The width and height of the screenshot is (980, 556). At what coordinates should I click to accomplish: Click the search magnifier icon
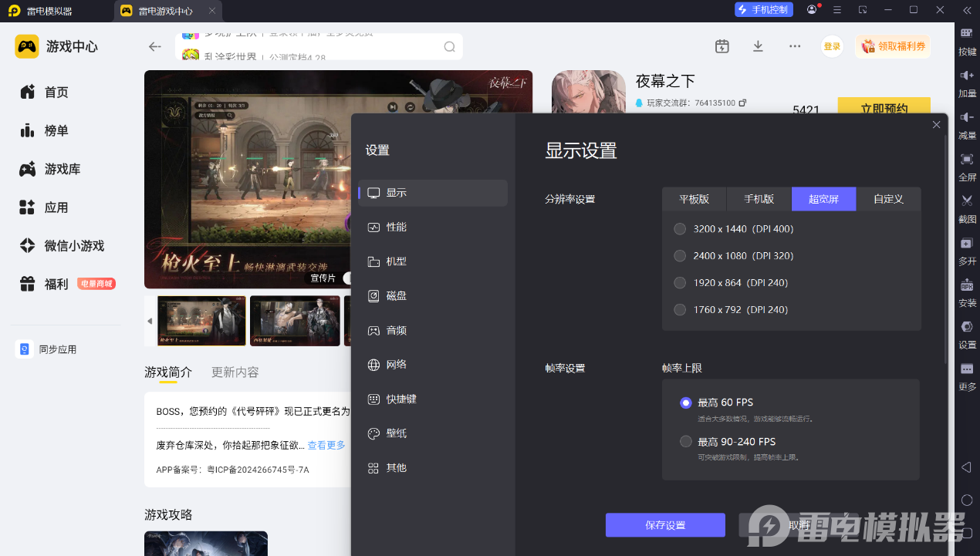pyautogui.click(x=449, y=47)
